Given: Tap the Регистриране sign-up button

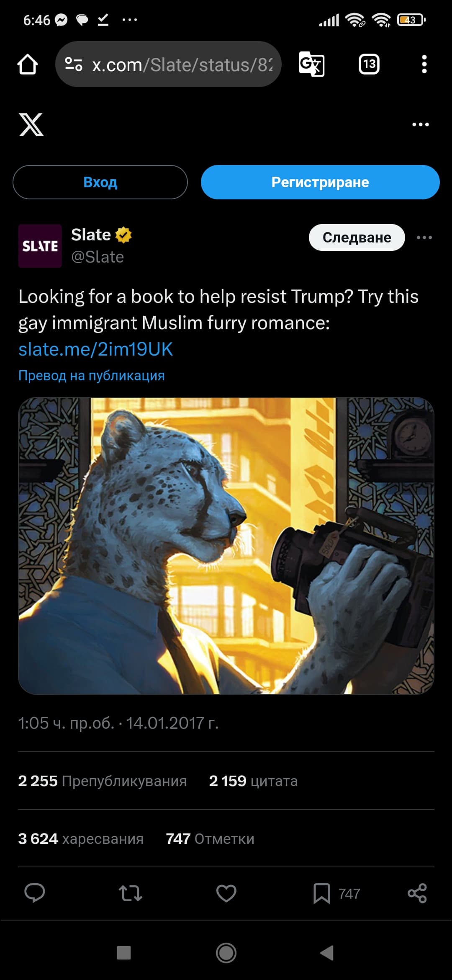Looking at the screenshot, I should coord(320,182).
